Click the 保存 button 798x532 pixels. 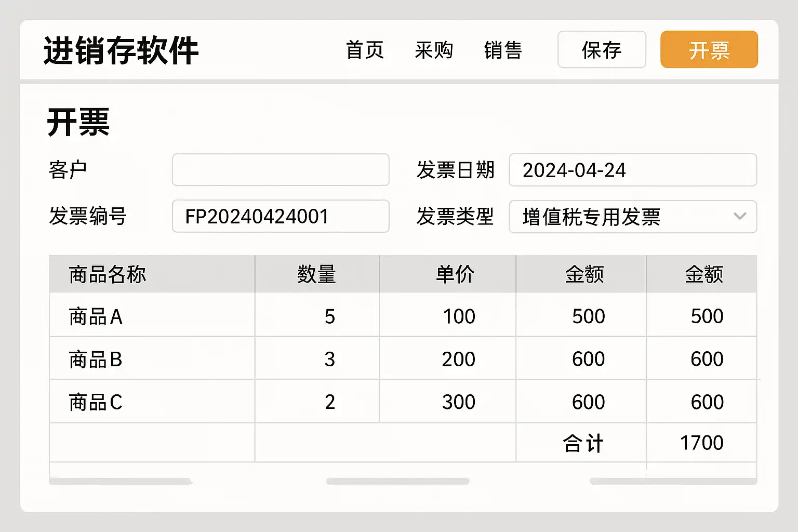[602, 50]
